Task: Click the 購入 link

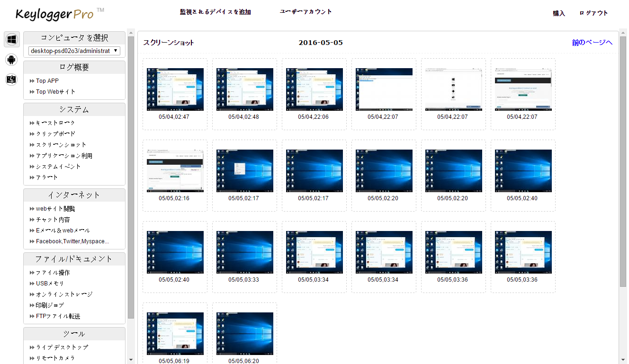Action: 559,13
